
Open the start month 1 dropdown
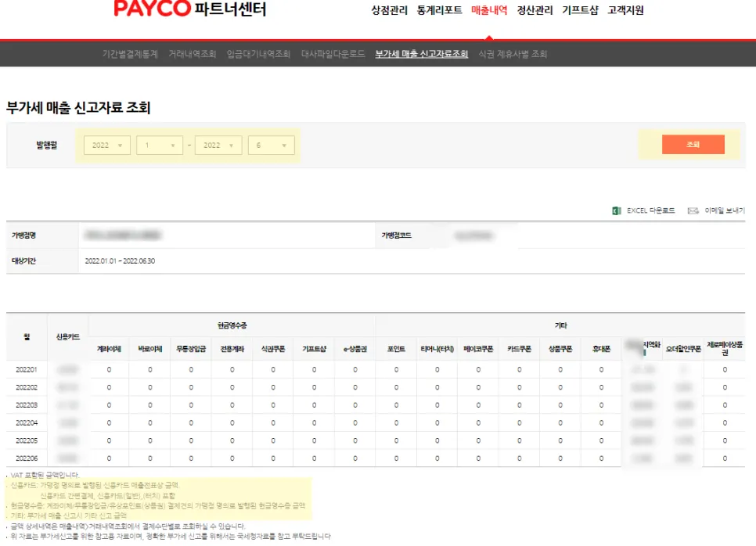(160, 145)
